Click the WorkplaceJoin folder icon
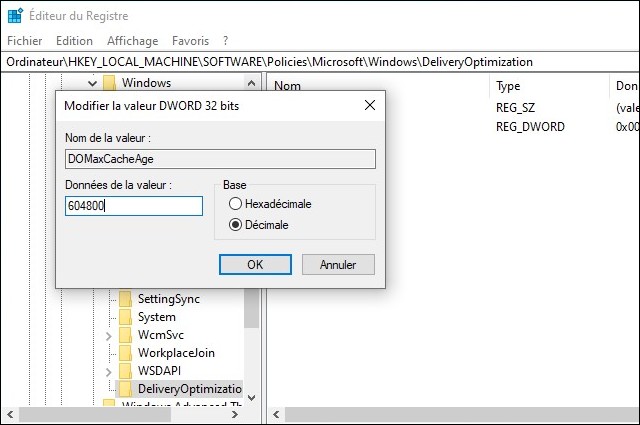This screenshot has width=640, height=425. point(125,353)
